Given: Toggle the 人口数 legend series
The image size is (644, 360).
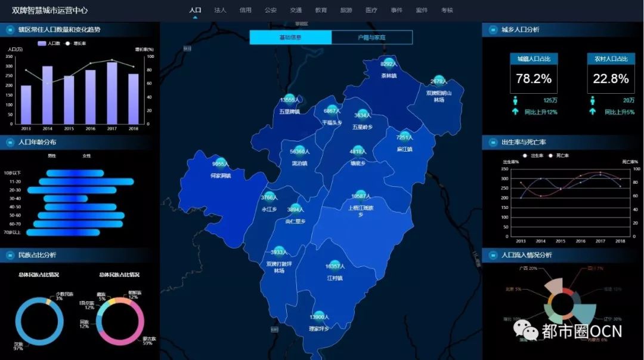Looking at the screenshot, I should 49,43.
